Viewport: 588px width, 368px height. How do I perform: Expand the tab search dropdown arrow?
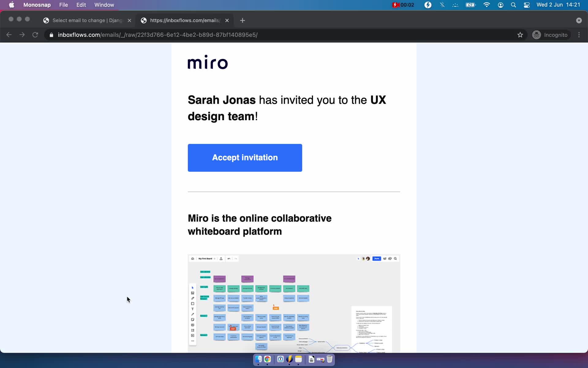pyautogui.click(x=579, y=21)
